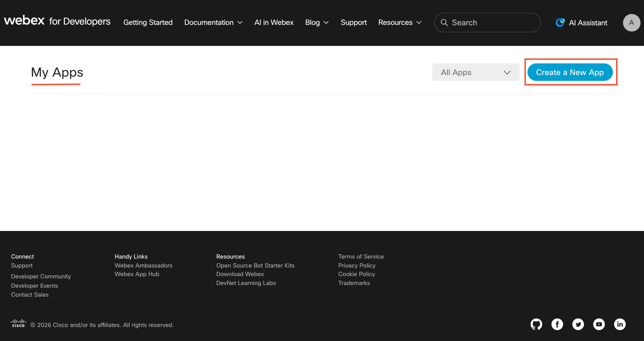This screenshot has width=644, height=341.
Task: Click the My Apps heading
Action: [x=57, y=73]
